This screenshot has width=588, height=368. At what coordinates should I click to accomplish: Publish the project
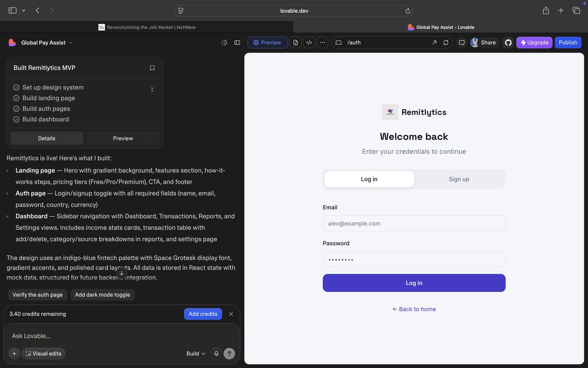click(x=568, y=43)
